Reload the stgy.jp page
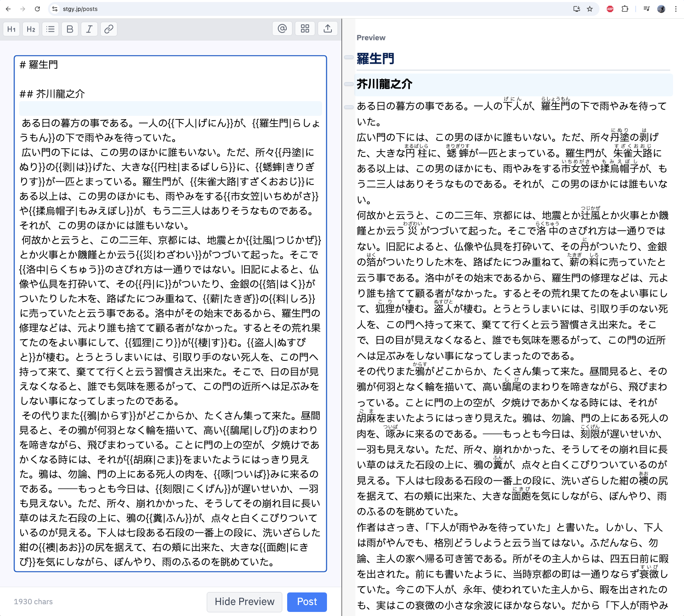The height and width of the screenshot is (616, 684). [37, 9]
